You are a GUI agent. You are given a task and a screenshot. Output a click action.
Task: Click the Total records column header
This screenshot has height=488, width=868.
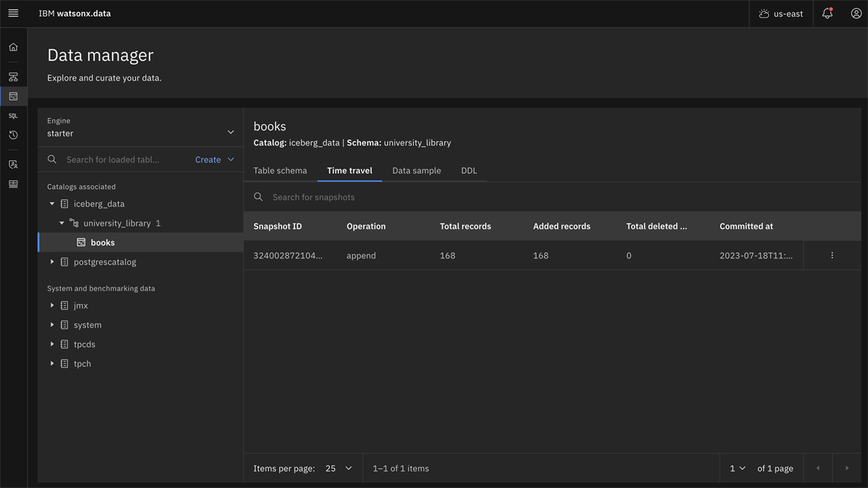465,227
